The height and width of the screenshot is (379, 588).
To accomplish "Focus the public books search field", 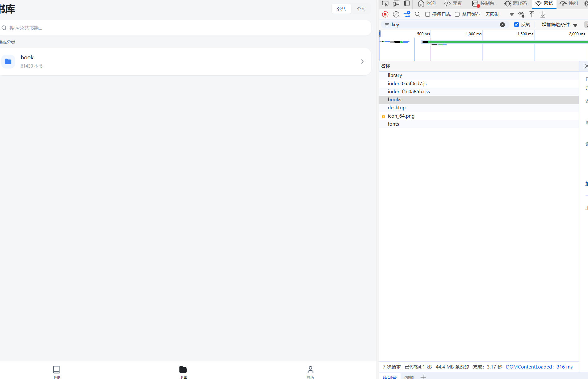I will click(185, 28).
